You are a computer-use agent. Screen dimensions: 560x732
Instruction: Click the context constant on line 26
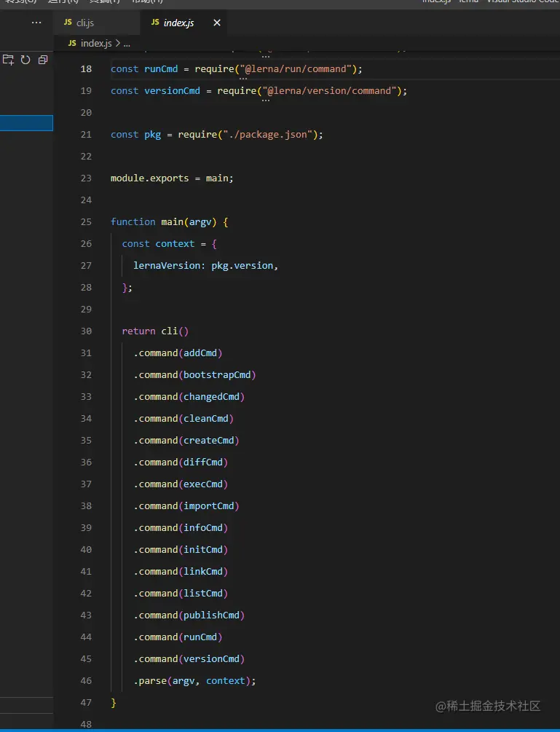175,244
